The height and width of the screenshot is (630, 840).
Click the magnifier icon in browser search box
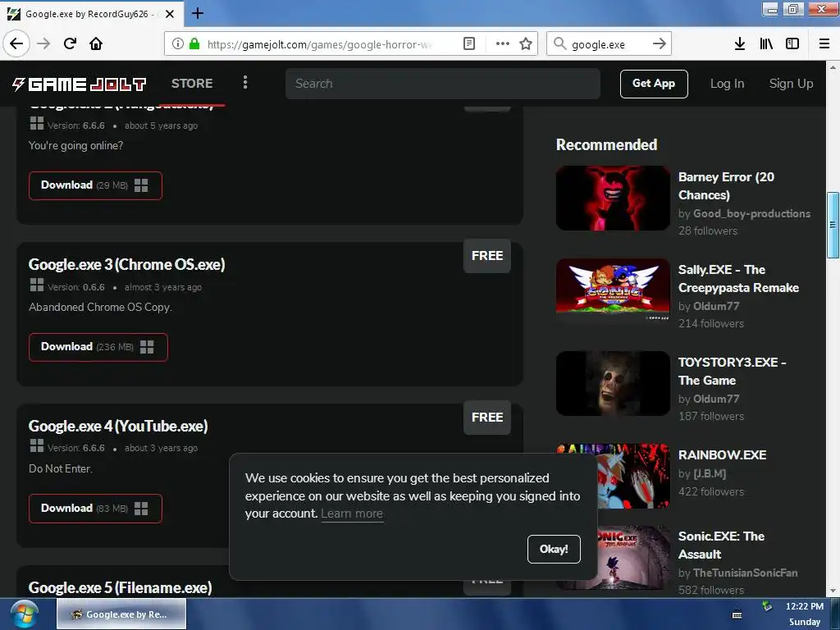pyautogui.click(x=559, y=44)
